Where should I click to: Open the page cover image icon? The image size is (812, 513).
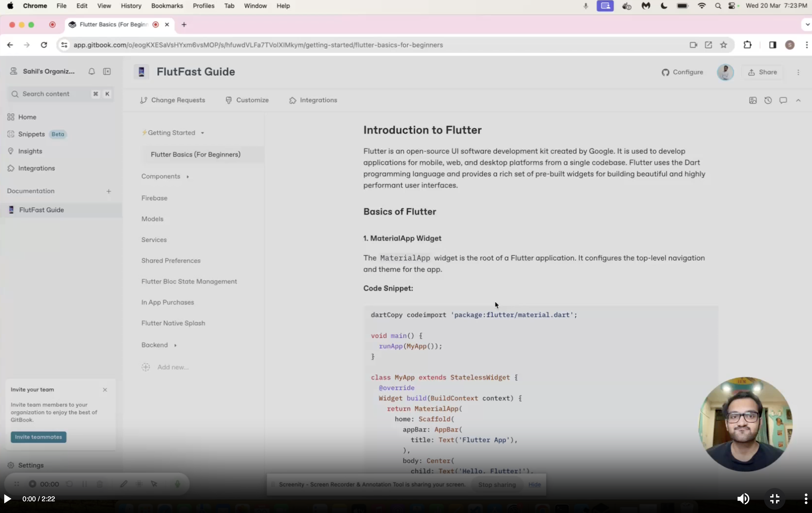click(753, 100)
